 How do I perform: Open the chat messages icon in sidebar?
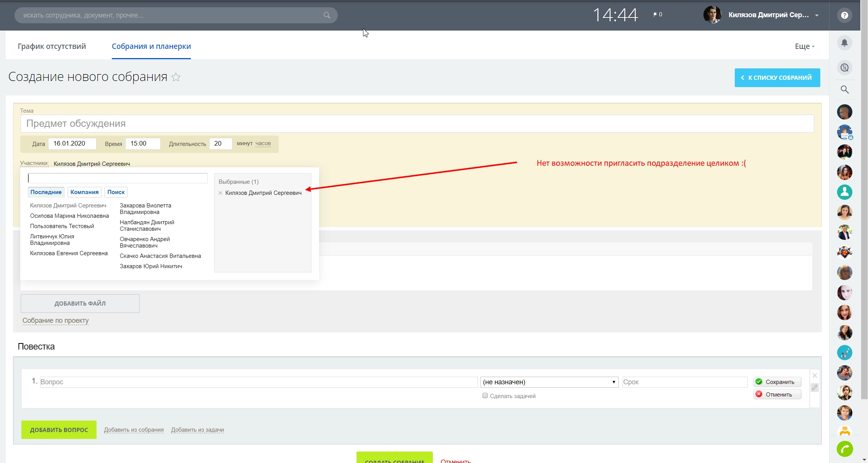click(844, 68)
